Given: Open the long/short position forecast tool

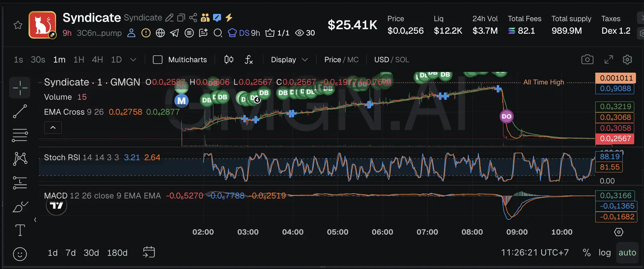Looking at the screenshot, I should pos(20,183).
